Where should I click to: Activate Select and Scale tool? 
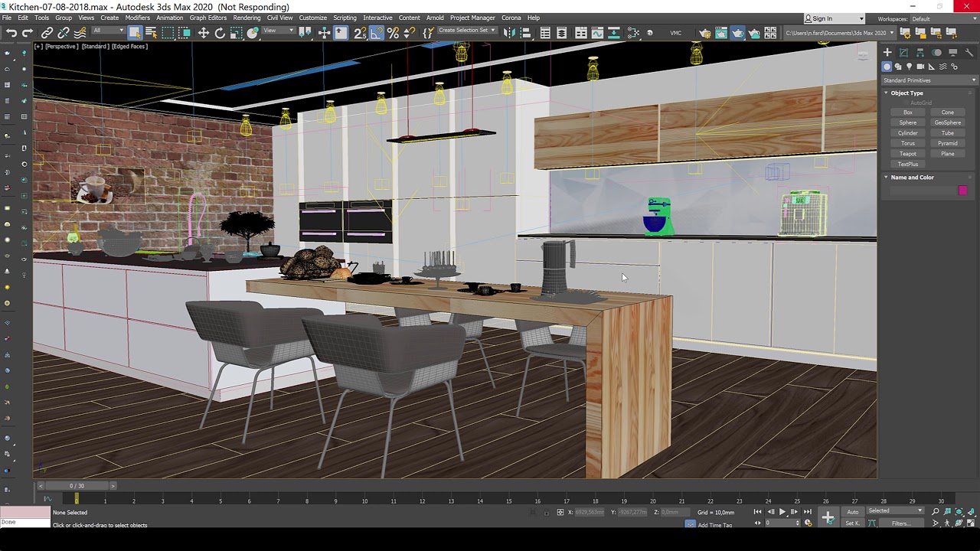pyautogui.click(x=236, y=32)
